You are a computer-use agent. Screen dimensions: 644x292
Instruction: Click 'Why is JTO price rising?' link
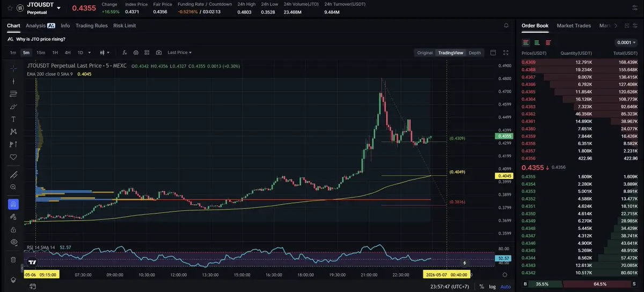click(41, 39)
